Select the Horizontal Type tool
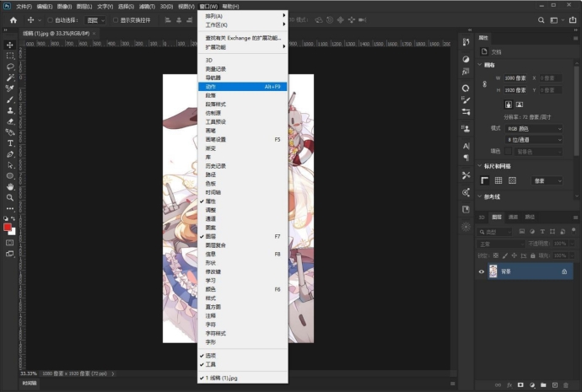This screenshot has width=582, height=392. 10,143
